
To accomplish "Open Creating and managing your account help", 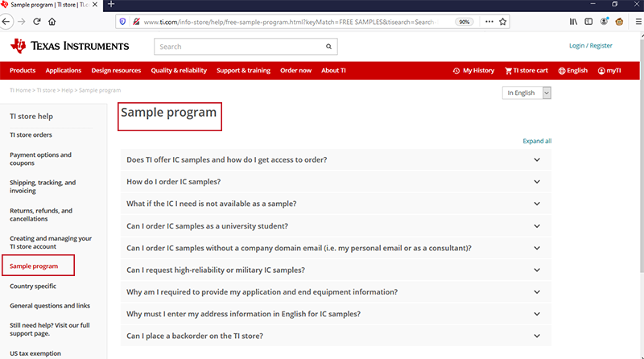I will click(51, 242).
